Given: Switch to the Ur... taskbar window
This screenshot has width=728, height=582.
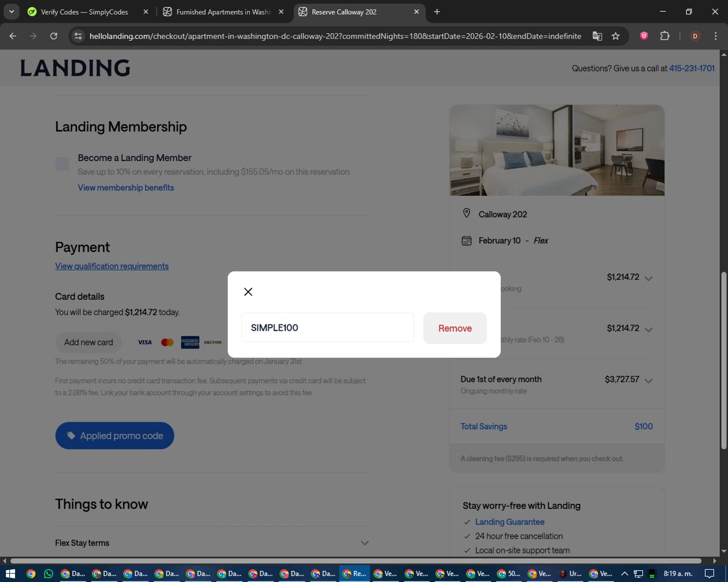Looking at the screenshot, I should [571, 574].
